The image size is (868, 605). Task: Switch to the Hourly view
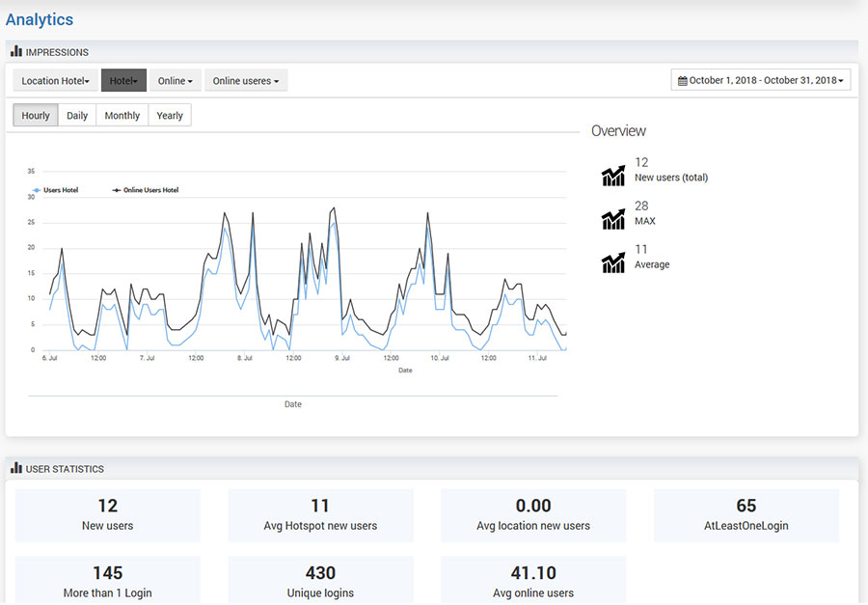(36, 116)
